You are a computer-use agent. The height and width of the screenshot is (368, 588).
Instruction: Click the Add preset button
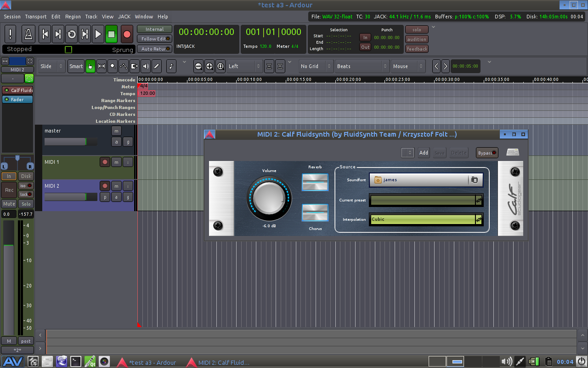coord(424,153)
